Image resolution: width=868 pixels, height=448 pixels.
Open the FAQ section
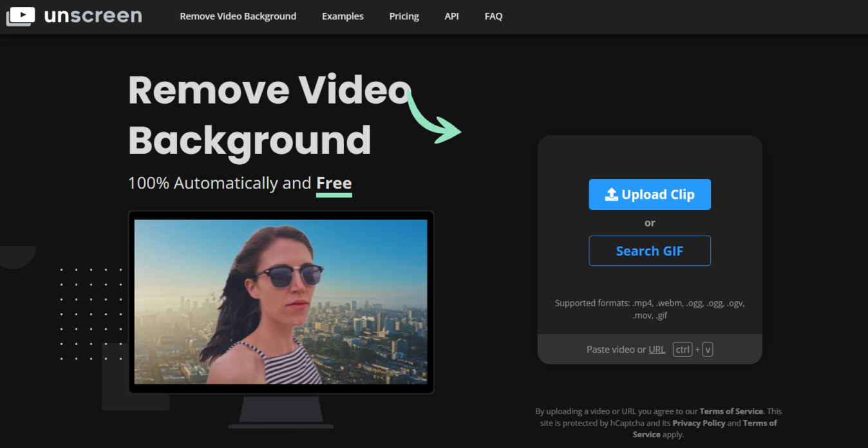pos(493,16)
